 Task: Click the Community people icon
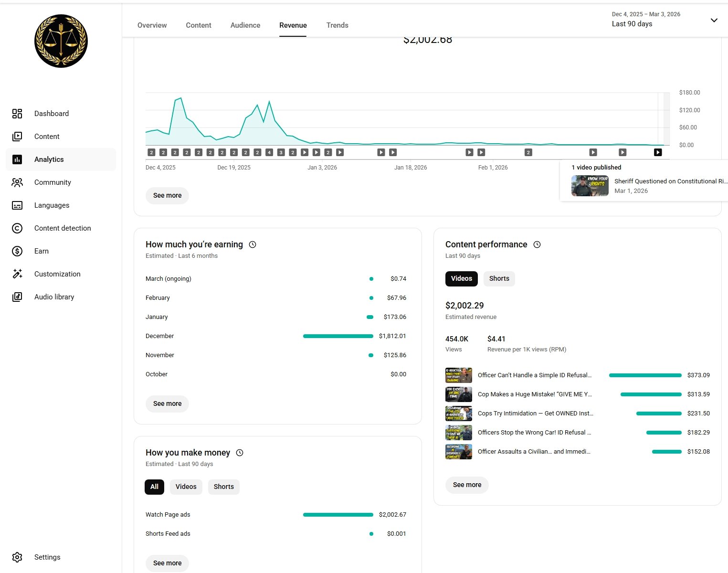[x=17, y=182]
